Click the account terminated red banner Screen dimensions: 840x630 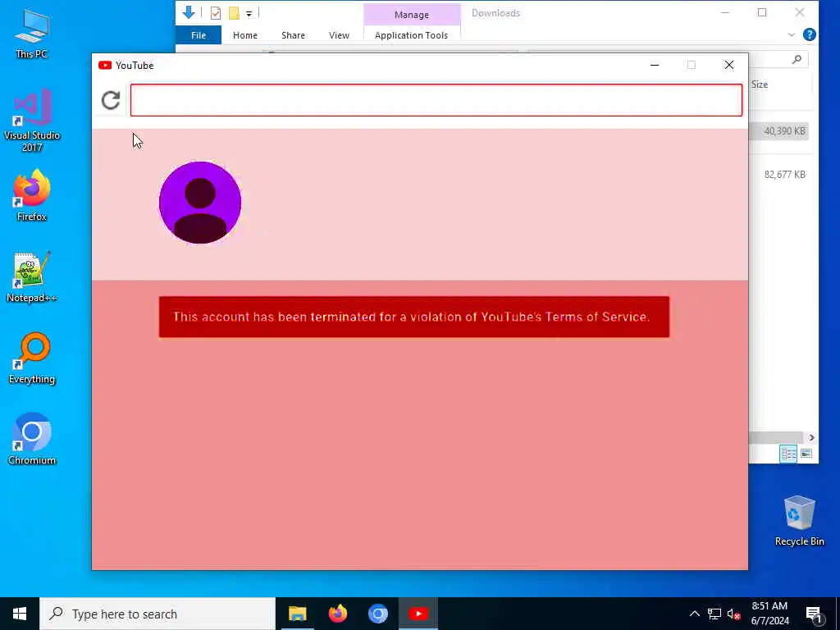(414, 317)
